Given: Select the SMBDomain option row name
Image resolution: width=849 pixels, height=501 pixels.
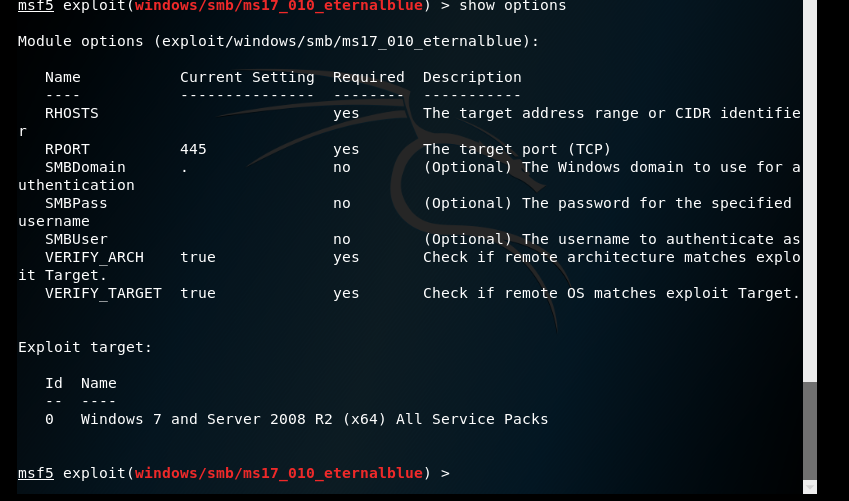Looking at the screenshot, I should click(85, 167).
